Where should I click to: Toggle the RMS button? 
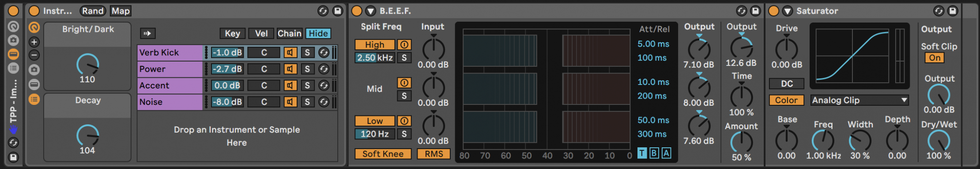(x=433, y=154)
